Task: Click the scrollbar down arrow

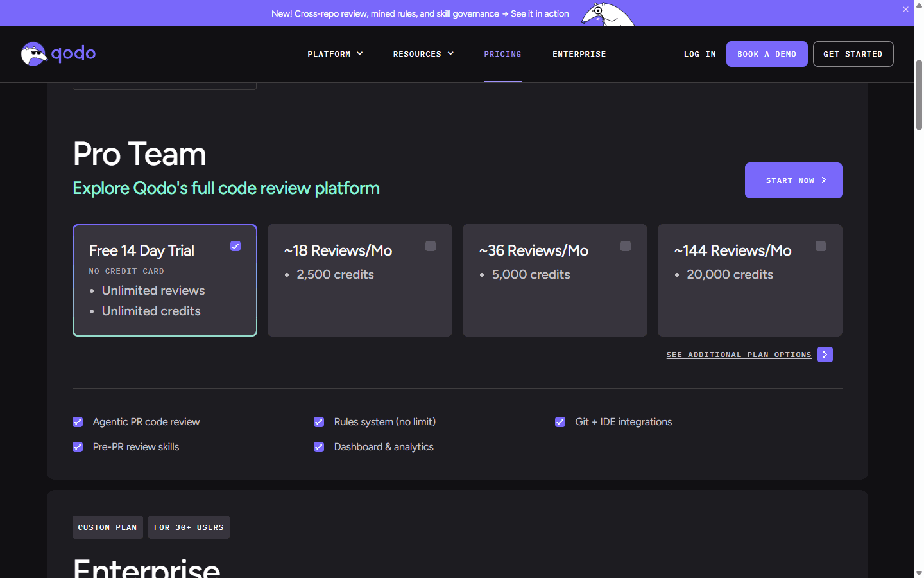Action: [x=919, y=573]
